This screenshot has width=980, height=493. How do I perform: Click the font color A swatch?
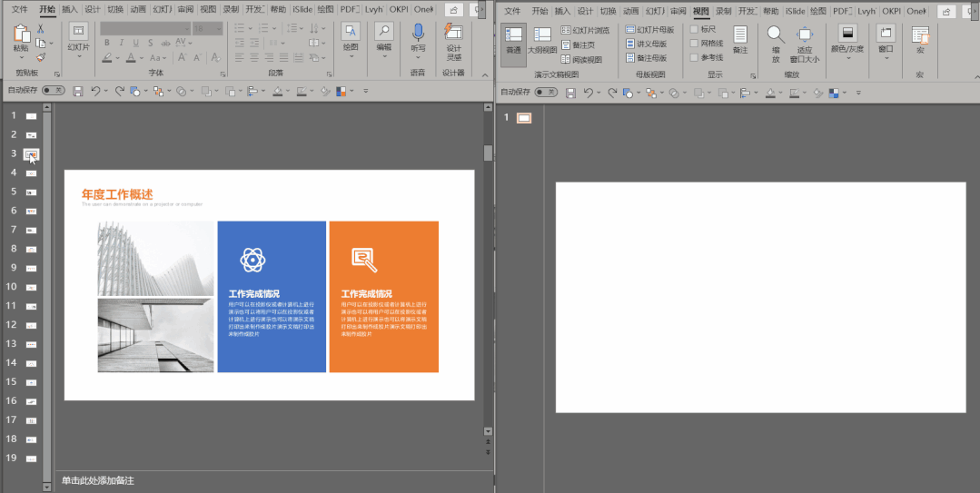click(x=131, y=57)
